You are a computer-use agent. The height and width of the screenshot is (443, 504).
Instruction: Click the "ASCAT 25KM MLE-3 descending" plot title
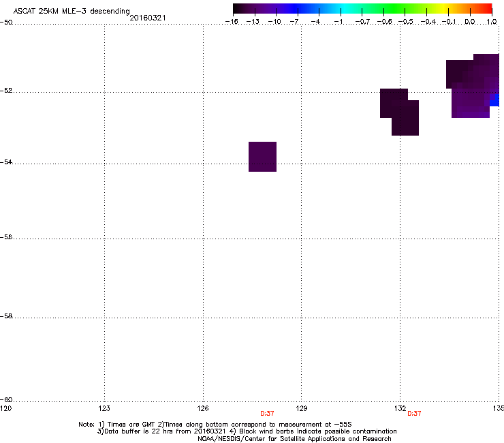pyautogui.click(x=72, y=11)
